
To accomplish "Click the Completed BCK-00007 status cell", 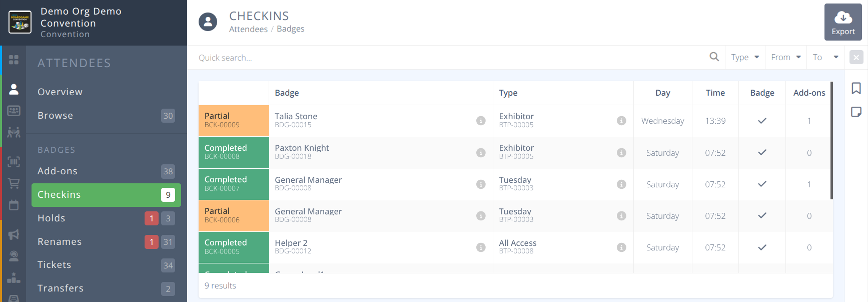I will click(234, 184).
